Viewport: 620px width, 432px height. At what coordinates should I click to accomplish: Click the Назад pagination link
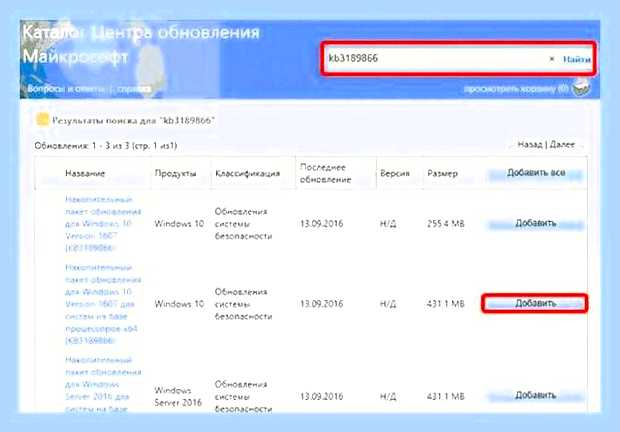(x=530, y=145)
